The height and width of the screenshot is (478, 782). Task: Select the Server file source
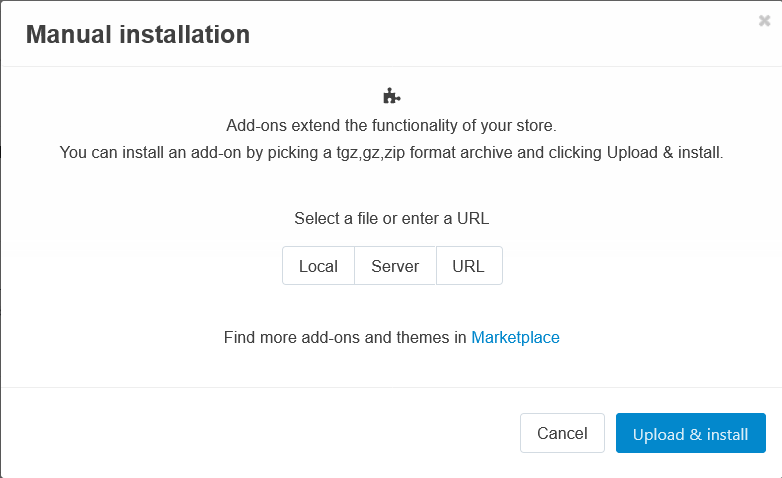coord(395,266)
